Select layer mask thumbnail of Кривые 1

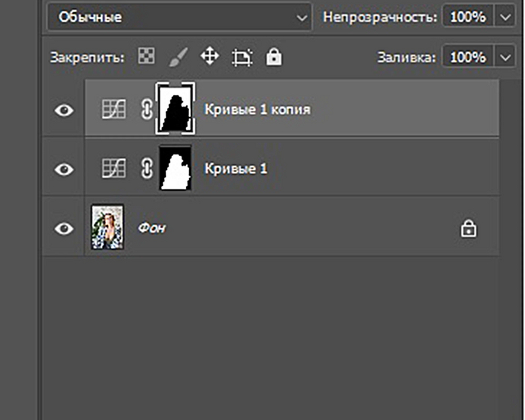pos(175,168)
